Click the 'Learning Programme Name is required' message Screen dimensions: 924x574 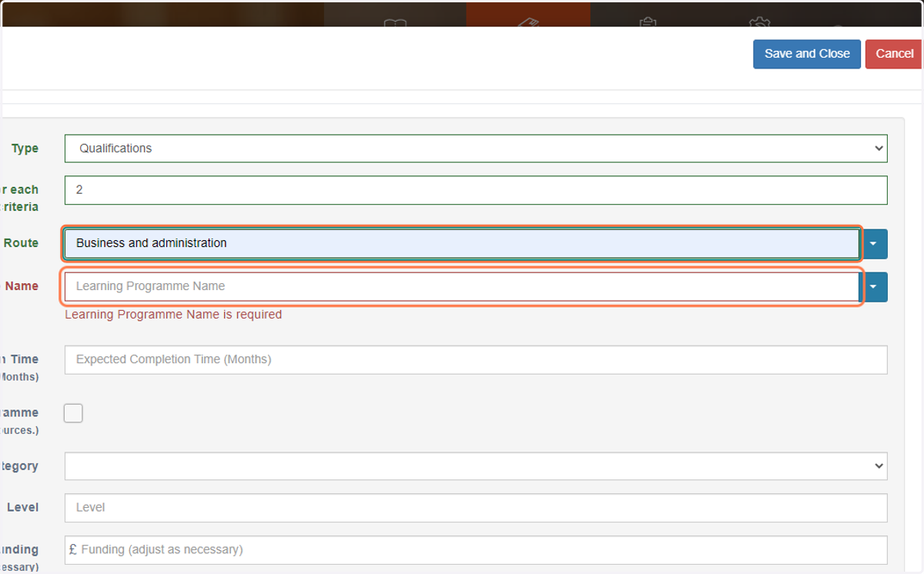[173, 315]
